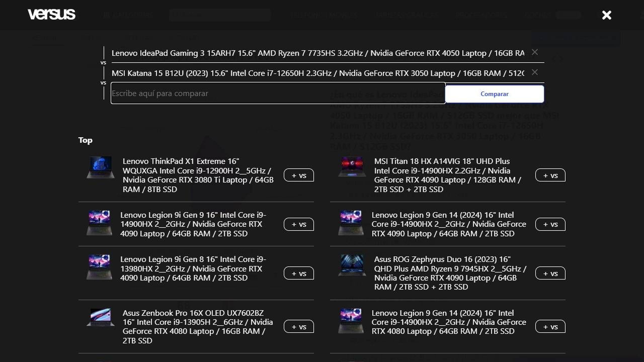Open Lenovo ThinkPad X1 Extreme thumbnail
Screen dimensions: 644x362
100,167
